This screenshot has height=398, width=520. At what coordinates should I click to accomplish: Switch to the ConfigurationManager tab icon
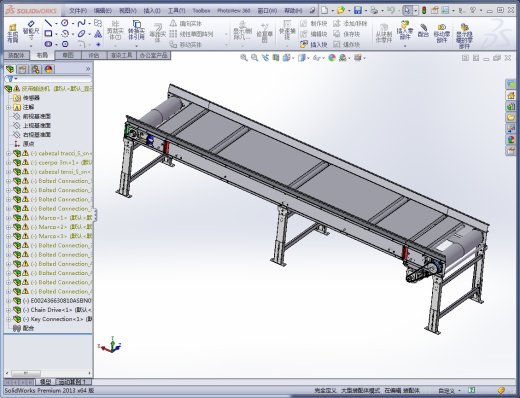tap(35, 69)
